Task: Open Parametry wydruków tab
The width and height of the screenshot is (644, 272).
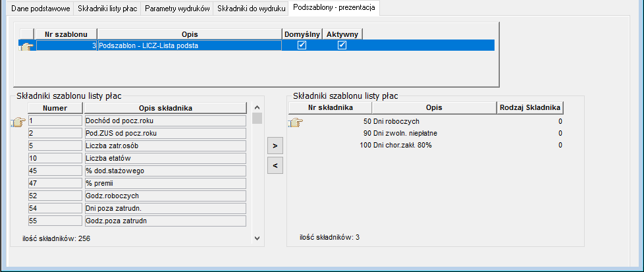Action: click(x=177, y=9)
